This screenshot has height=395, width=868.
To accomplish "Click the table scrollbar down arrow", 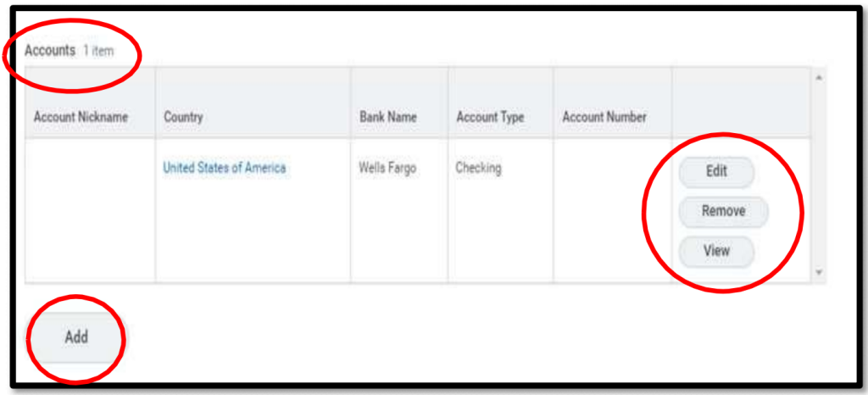I will point(818,273).
